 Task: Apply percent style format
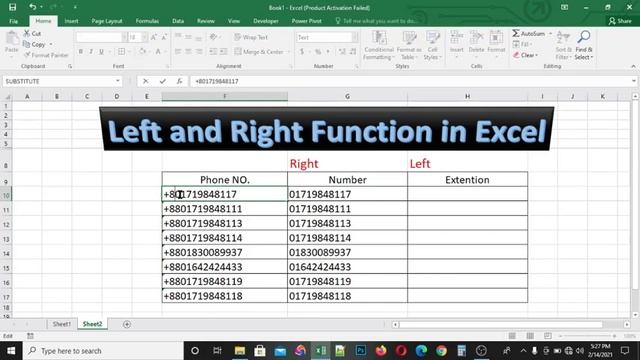coord(318,52)
